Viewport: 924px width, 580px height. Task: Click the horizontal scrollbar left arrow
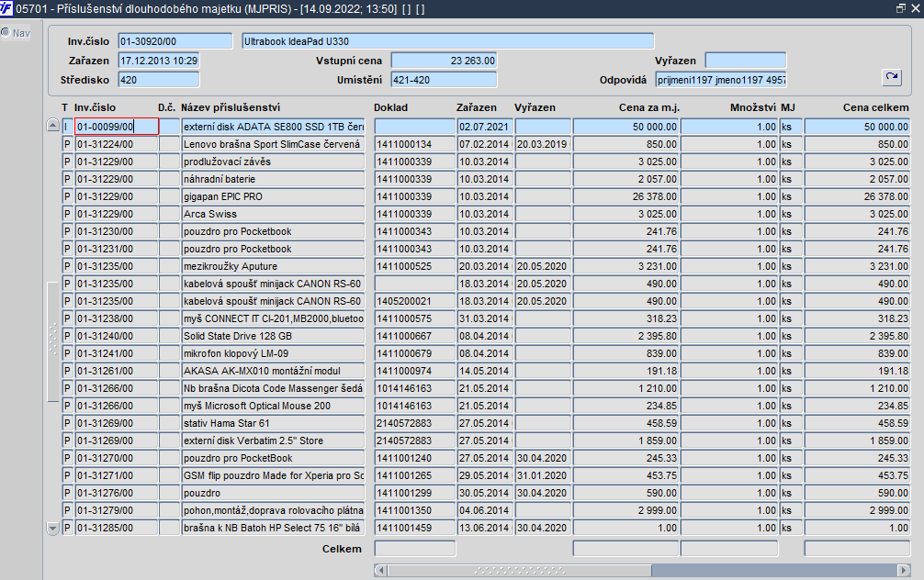(380, 570)
